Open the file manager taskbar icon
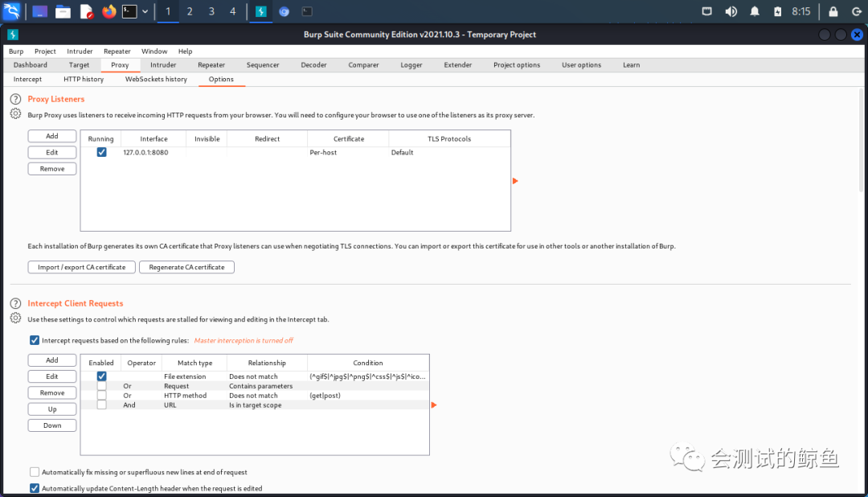 click(x=63, y=11)
